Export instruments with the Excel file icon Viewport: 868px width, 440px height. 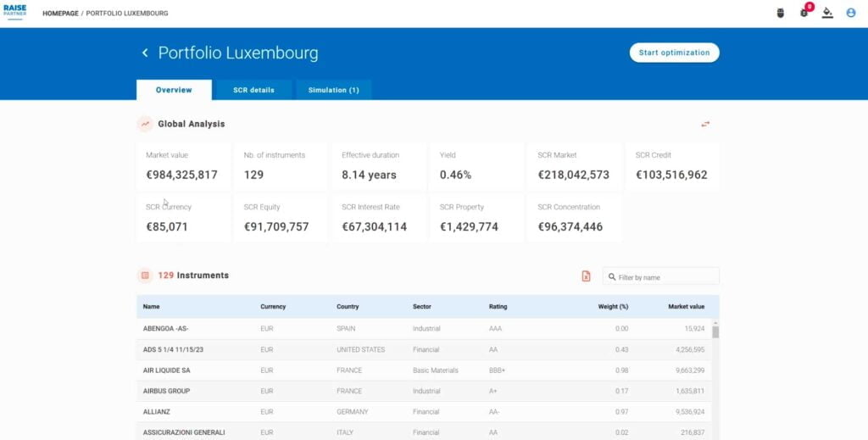(586, 276)
